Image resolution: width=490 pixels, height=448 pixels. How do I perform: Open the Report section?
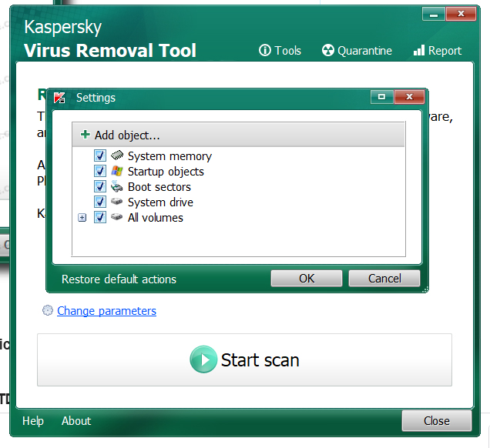coord(437,51)
